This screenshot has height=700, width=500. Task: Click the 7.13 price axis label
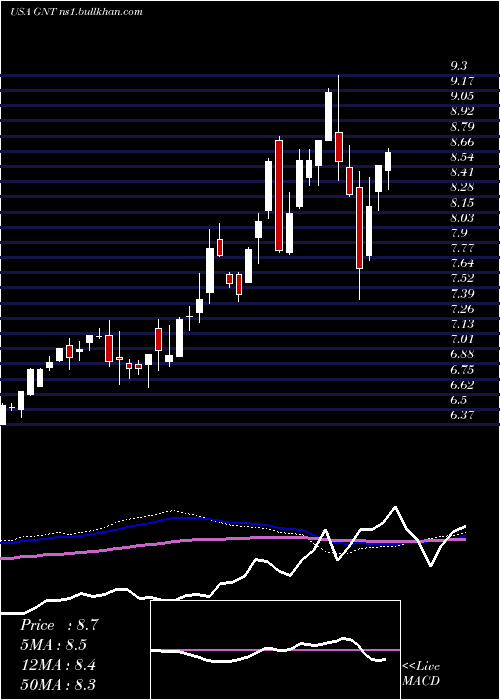click(x=462, y=324)
